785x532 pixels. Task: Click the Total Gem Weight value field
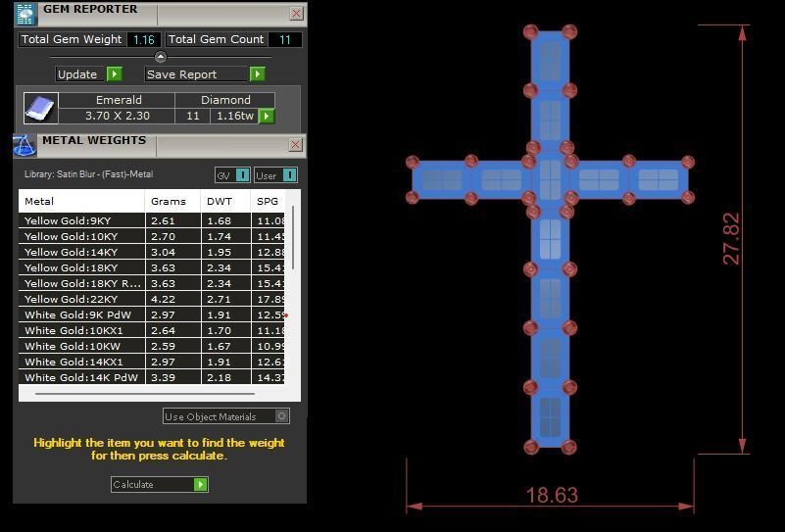coord(144,39)
